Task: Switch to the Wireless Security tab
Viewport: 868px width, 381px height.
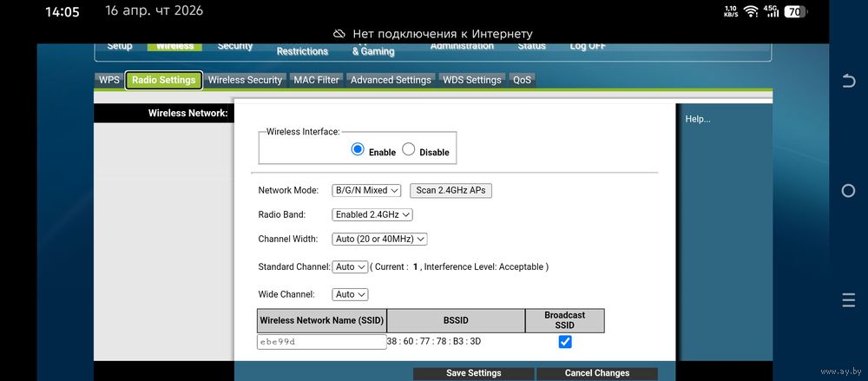Action: (x=245, y=80)
